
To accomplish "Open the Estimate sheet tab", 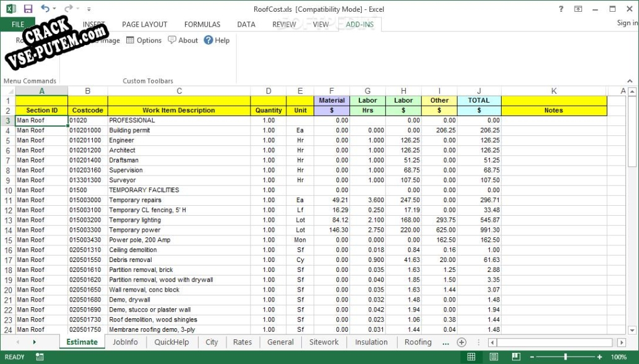I will point(82,342).
